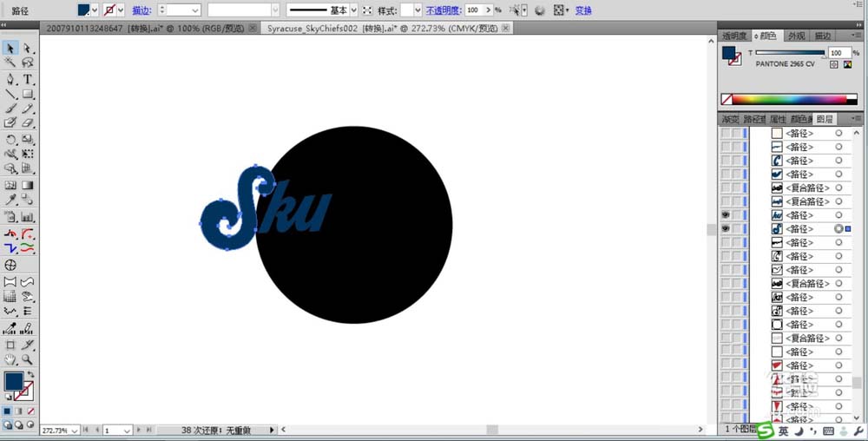
Task: Select the Mesh tool
Action: pos(10,186)
